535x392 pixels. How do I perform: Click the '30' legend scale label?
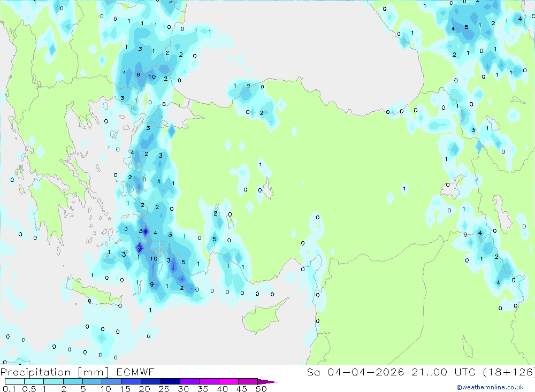pos(183,389)
